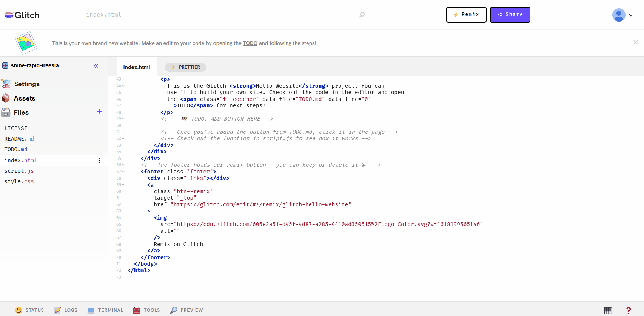Click the Share button

[x=510, y=15]
